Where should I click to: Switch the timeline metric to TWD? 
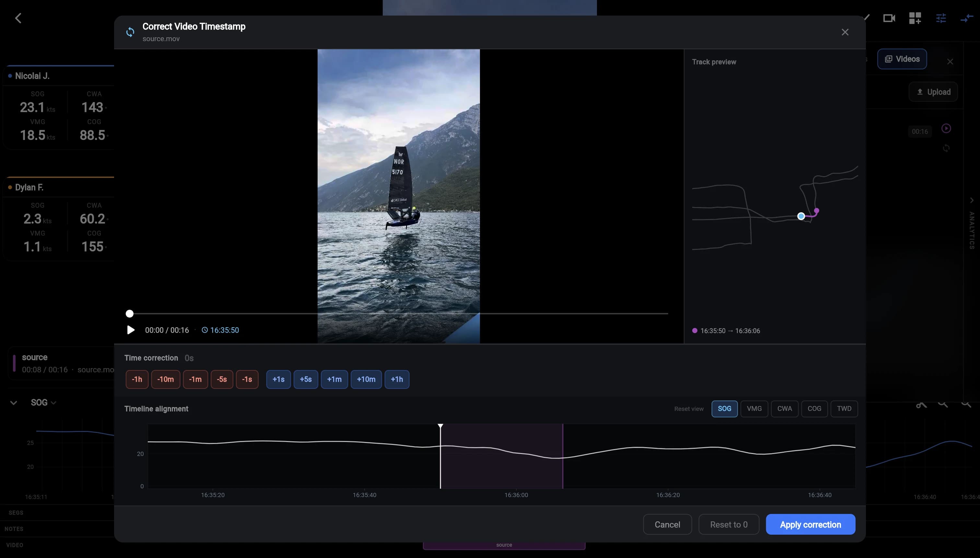point(844,409)
